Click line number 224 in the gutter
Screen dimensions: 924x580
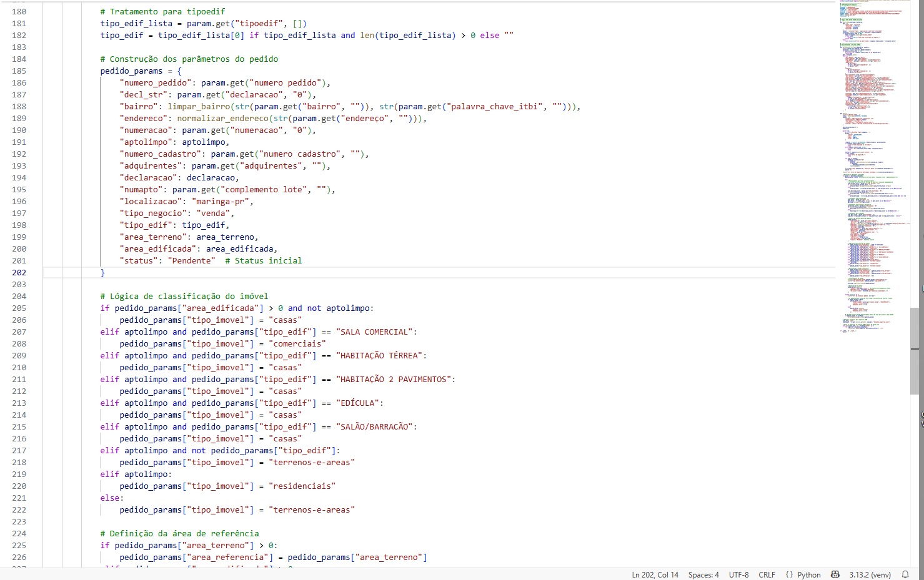pos(19,534)
